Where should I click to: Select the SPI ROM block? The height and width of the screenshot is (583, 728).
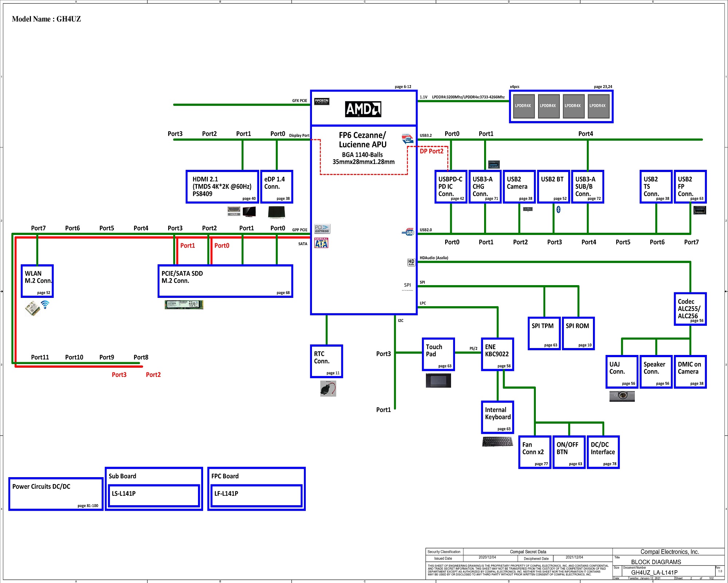click(x=578, y=334)
